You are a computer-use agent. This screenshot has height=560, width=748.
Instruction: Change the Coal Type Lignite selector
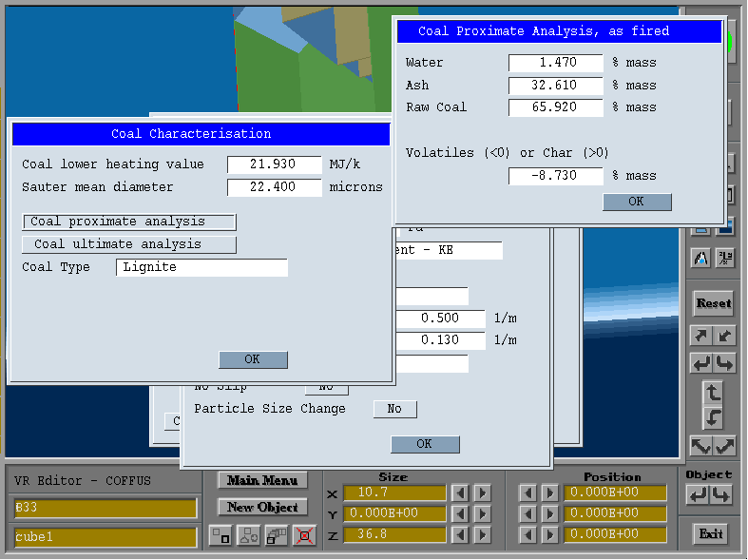pyautogui.click(x=201, y=268)
